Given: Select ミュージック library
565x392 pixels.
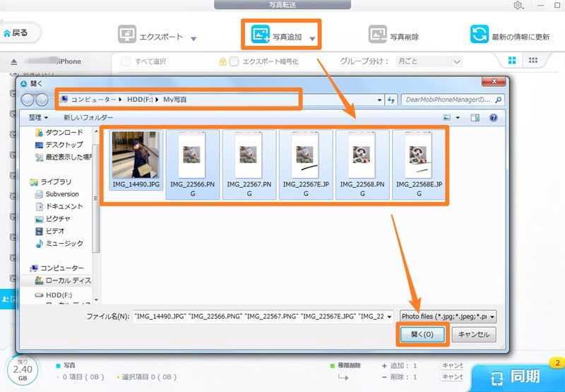Looking at the screenshot, I should pos(59,244).
